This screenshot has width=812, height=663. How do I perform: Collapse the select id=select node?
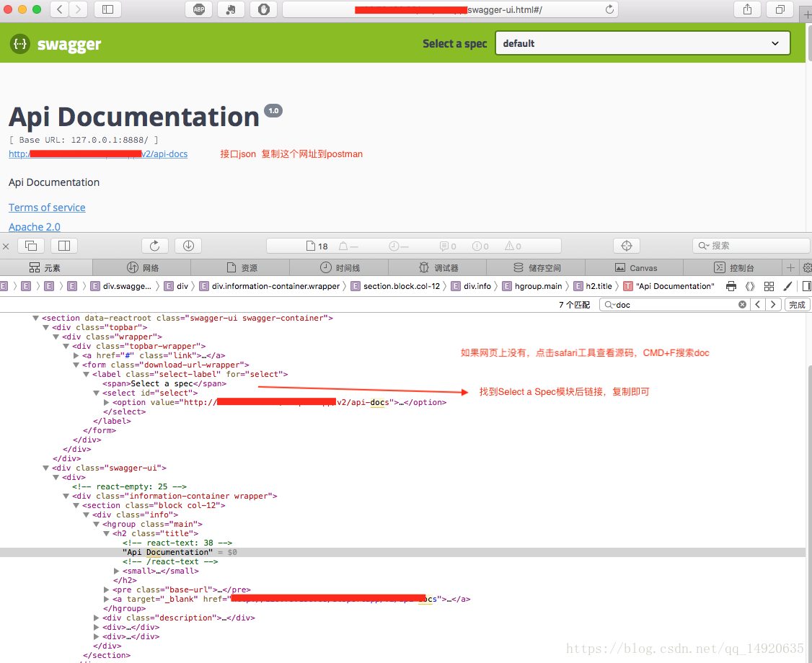(97, 393)
